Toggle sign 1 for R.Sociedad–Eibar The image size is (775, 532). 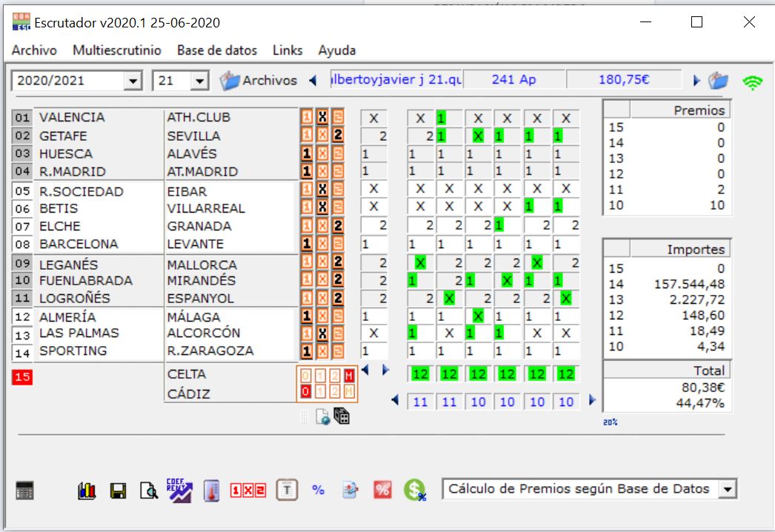pos(307,189)
